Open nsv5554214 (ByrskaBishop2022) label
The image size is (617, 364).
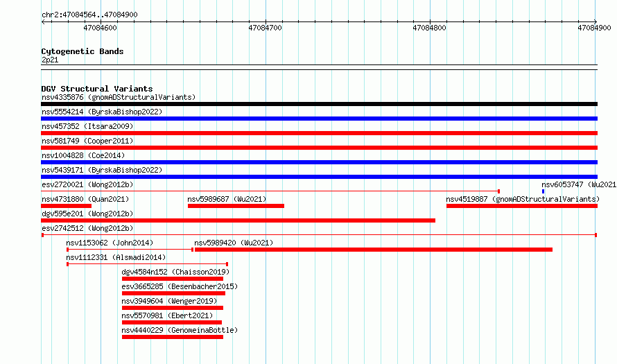click(x=102, y=112)
